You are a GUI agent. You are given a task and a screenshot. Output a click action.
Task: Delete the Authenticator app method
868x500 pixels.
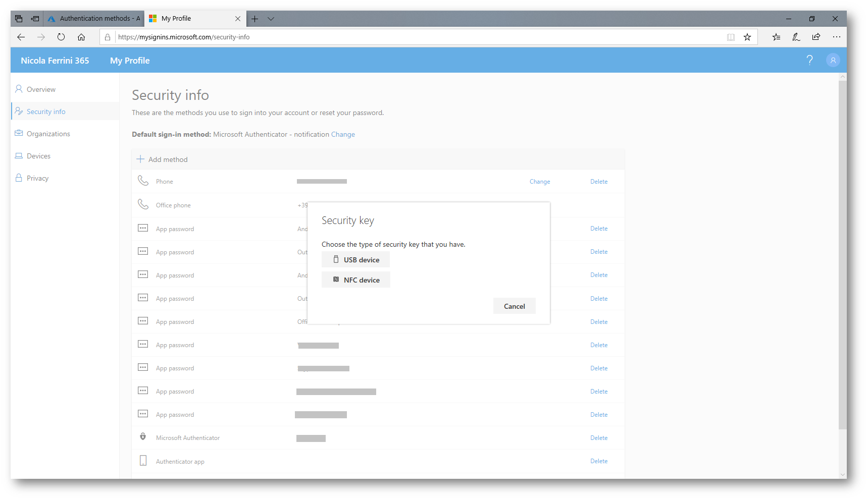[x=599, y=461]
